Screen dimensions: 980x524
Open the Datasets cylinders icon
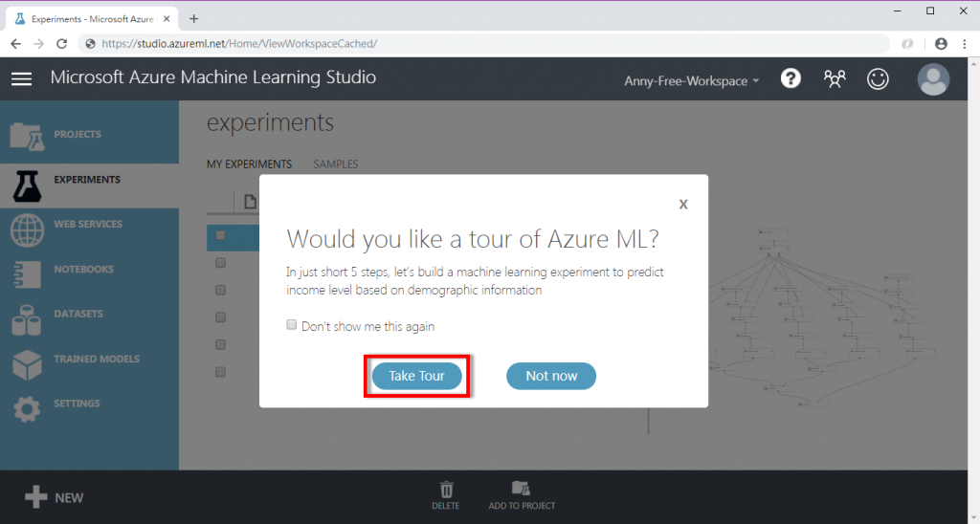click(x=27, y=320)
